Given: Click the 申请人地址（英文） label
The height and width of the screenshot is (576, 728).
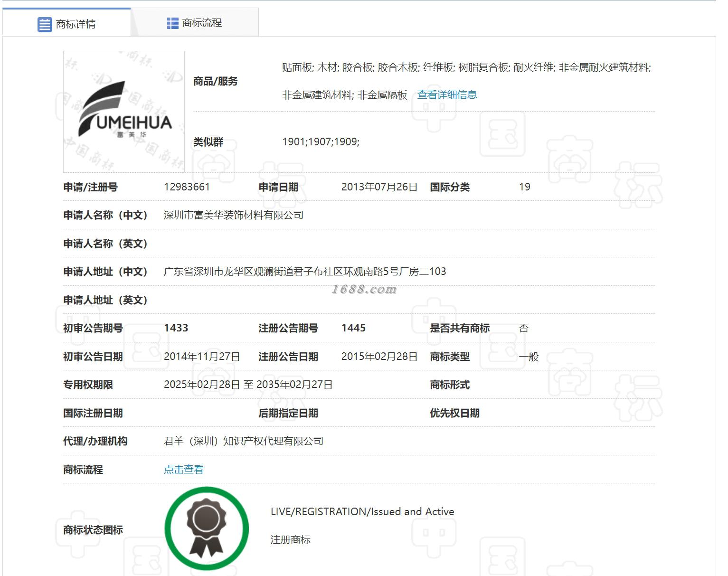Looking at the screenshot, I should point(106,300).
